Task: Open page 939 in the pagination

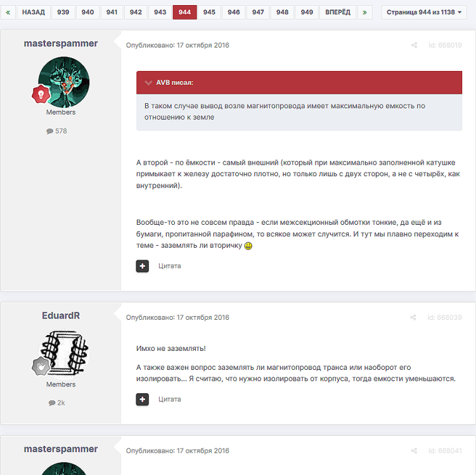Action: (x=63, y=13)
